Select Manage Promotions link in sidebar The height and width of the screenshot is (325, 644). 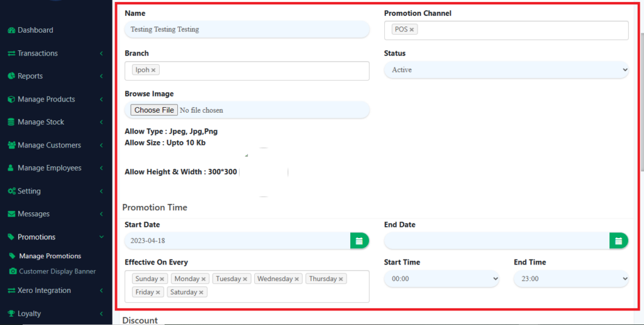(x=50, y=256)
